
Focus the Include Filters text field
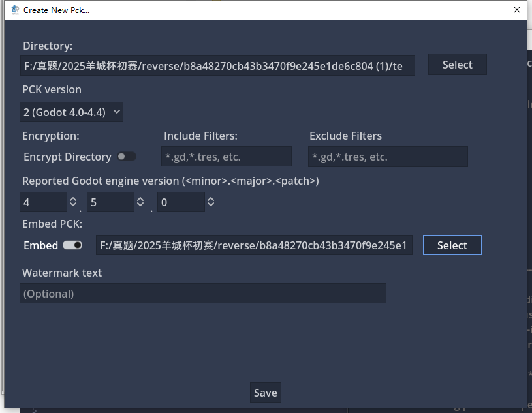pyautogui.click(x=226, y=157)
